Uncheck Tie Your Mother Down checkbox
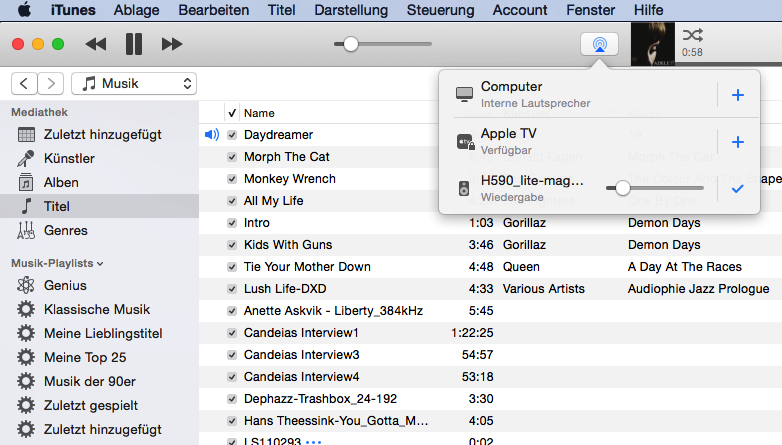Screen dimensions: 782x445 [232, 266]
